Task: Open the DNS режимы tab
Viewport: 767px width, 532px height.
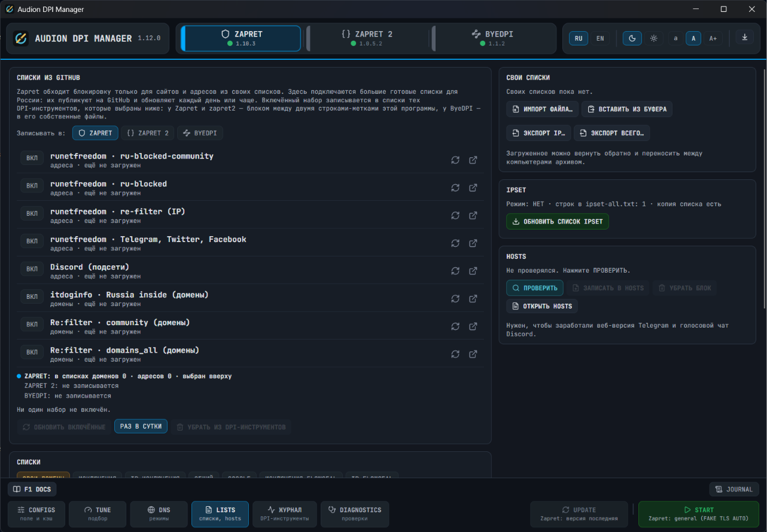Action: [159, 514]
